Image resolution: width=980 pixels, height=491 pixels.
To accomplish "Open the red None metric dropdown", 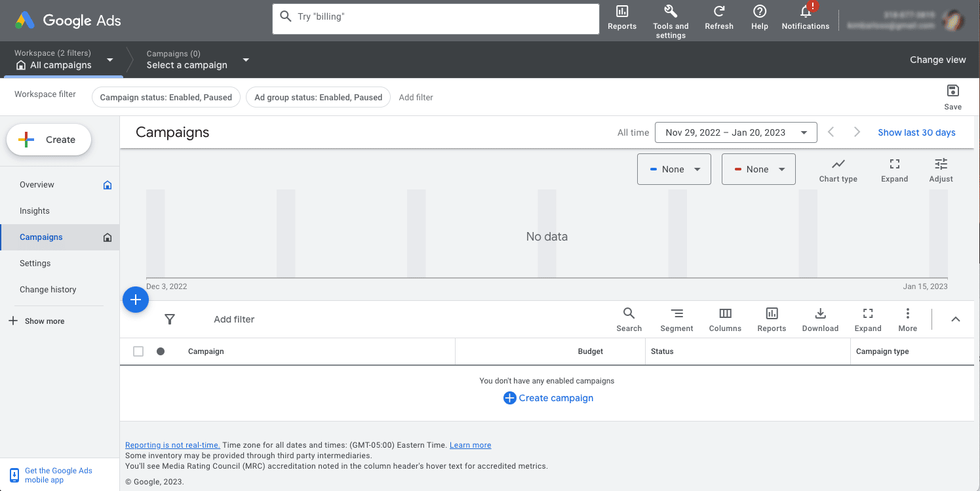I will [758, 169].
